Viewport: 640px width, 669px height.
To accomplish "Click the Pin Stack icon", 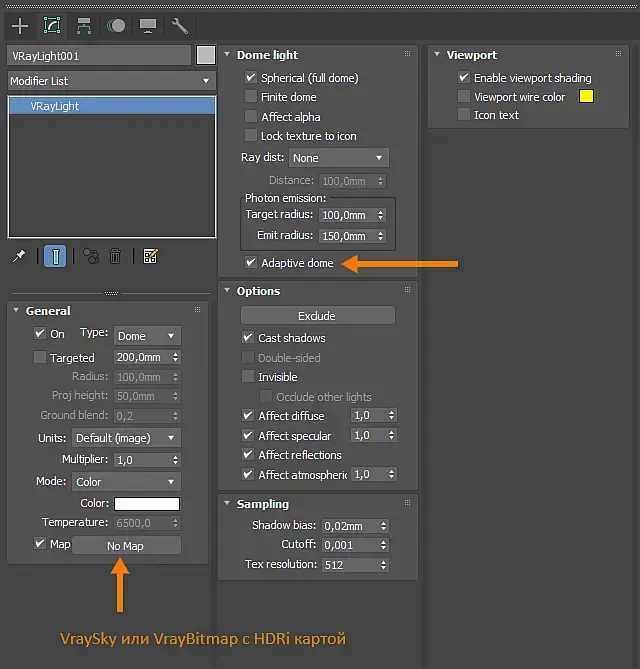I will 19,256.
